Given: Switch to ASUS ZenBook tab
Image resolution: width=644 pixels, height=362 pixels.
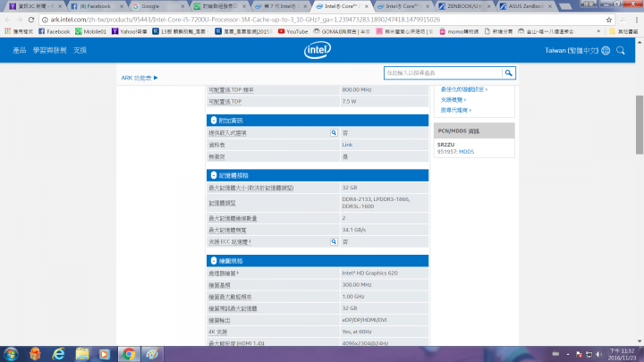Looking at the screenshot, I should tap(526, 6).
